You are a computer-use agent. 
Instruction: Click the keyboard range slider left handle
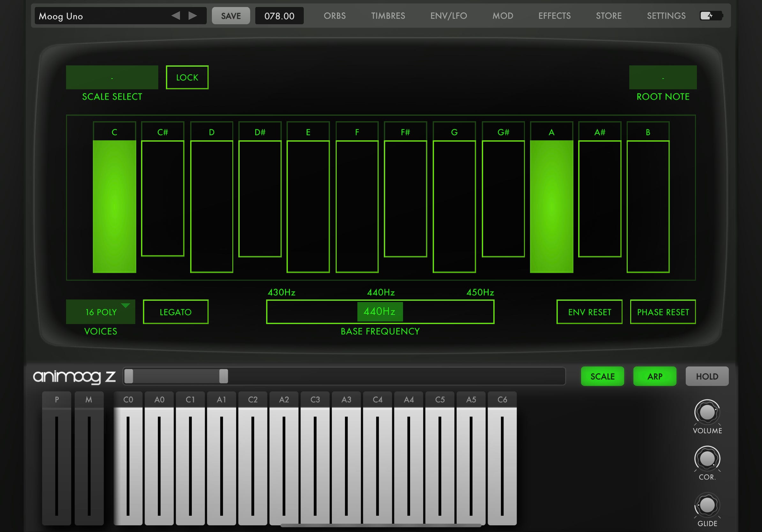click(x=129, y=376)
